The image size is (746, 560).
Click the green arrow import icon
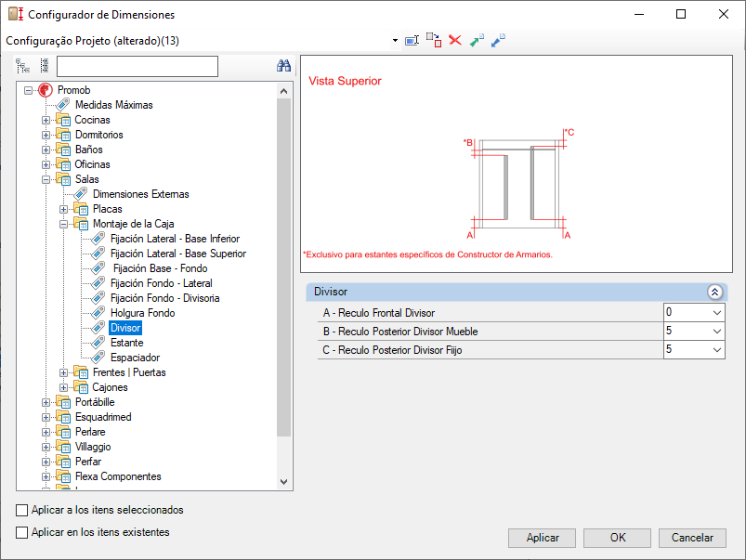(477, 40)
